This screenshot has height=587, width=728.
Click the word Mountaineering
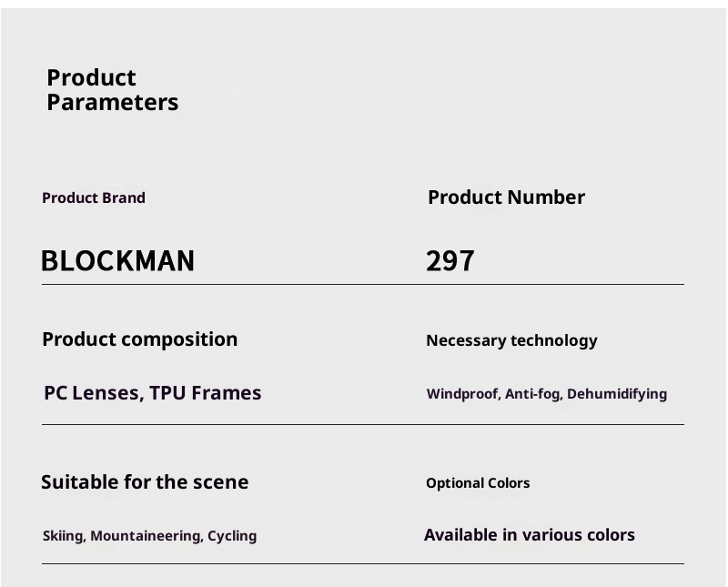[146, 536]
